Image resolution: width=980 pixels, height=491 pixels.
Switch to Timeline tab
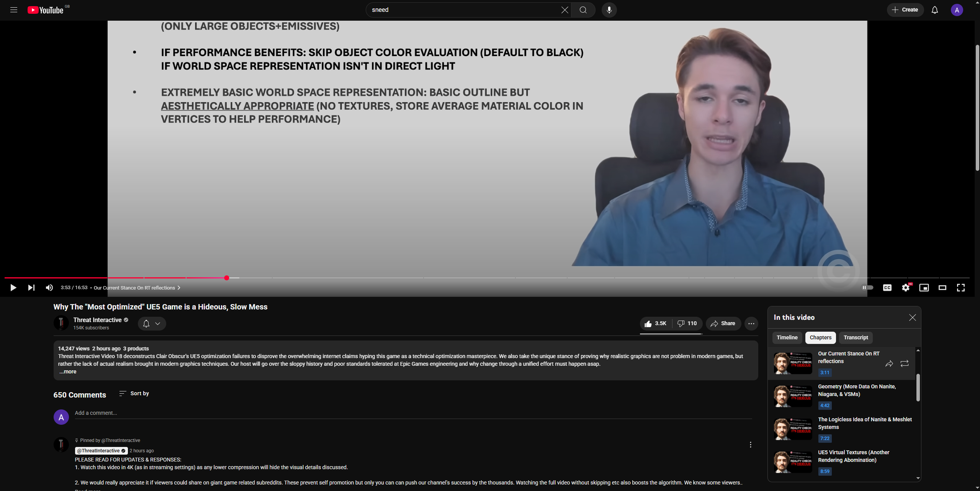[x=787, y=337]
